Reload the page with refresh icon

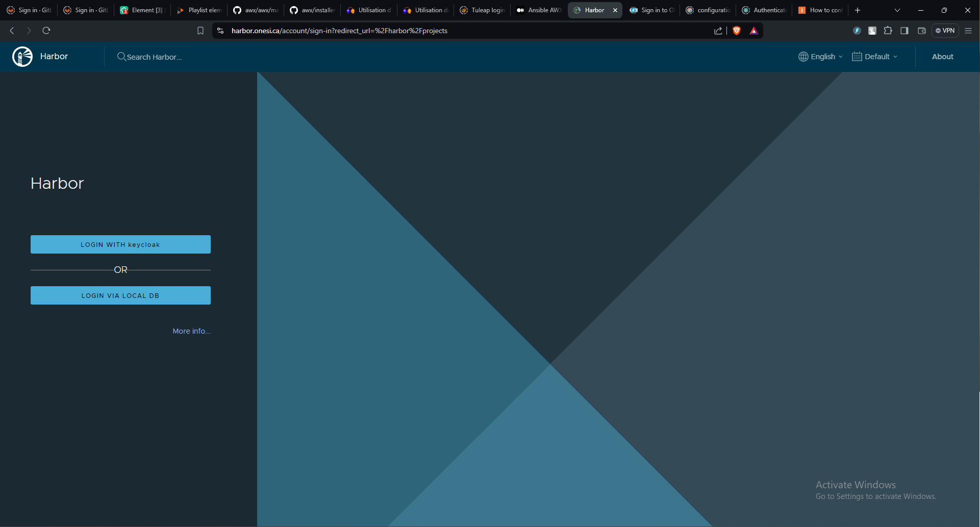point(46,31)
